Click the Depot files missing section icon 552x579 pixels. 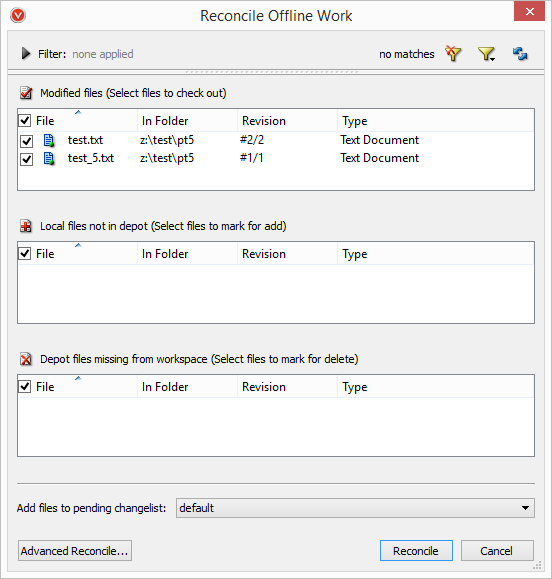[x=26, y=359]
